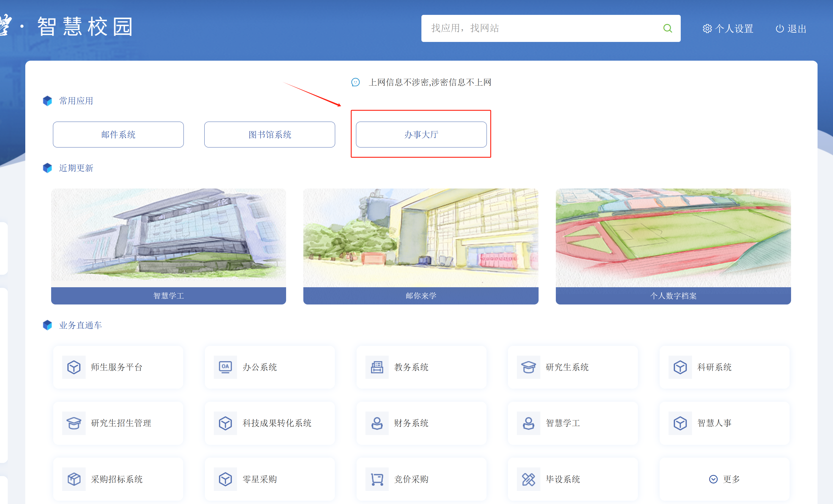Click the smiley notice icon

[355, 82]
